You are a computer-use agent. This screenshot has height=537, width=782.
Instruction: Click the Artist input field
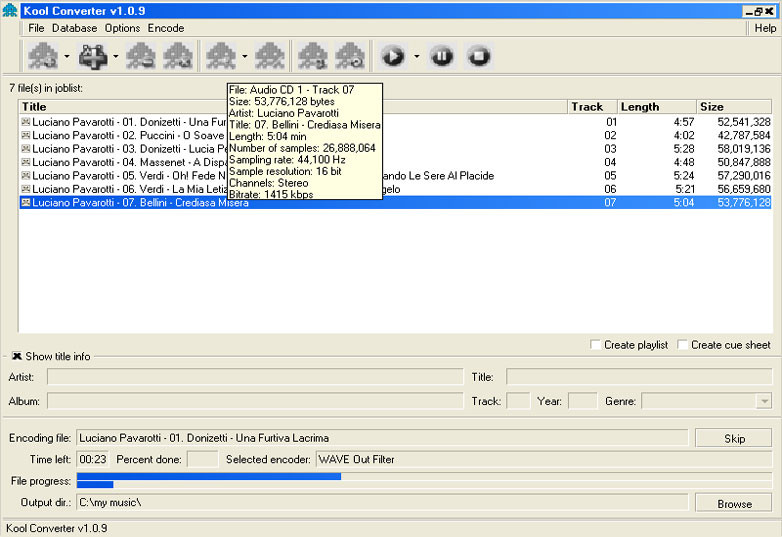click(x=255, y=377)
